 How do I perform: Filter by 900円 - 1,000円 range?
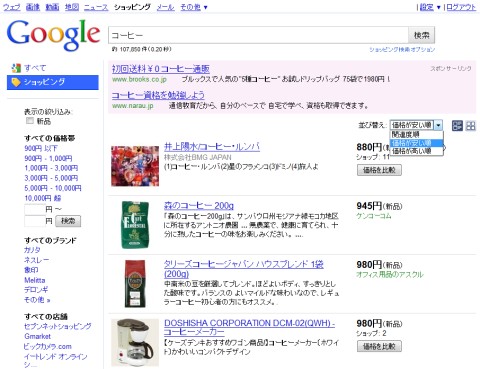coord(48,158)
